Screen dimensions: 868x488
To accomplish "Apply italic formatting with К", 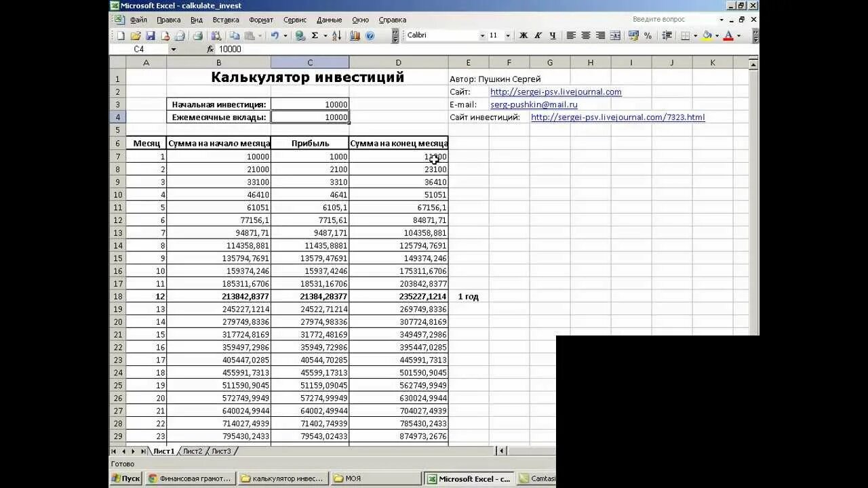I will click(538, 35).
